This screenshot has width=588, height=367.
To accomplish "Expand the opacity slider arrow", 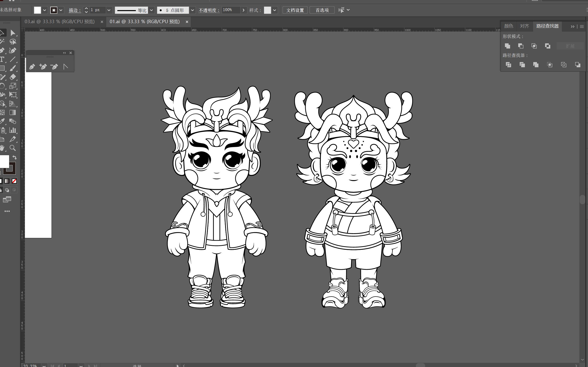I will point(244,10).
